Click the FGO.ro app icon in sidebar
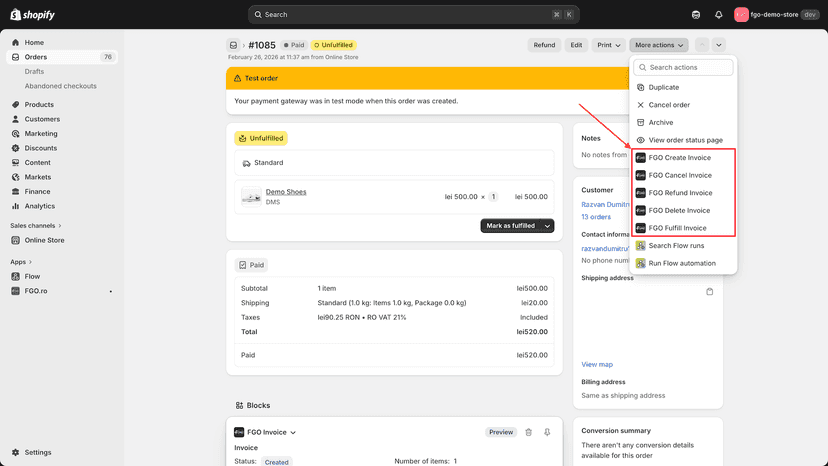Viewport: 828px width, 466px height. click(x=15, y=291)
